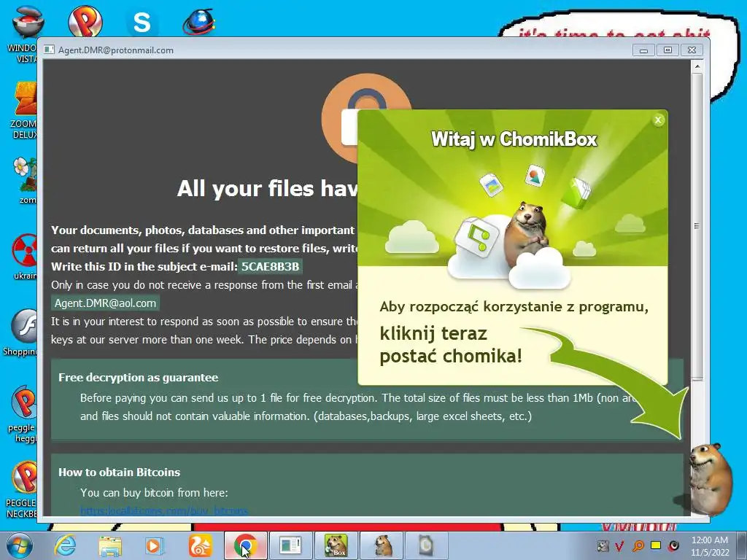The width and height of the screenshot is (747, 560).
Task: Open the Peggle icon atop the desktop
Action: [x=85, y=21]
